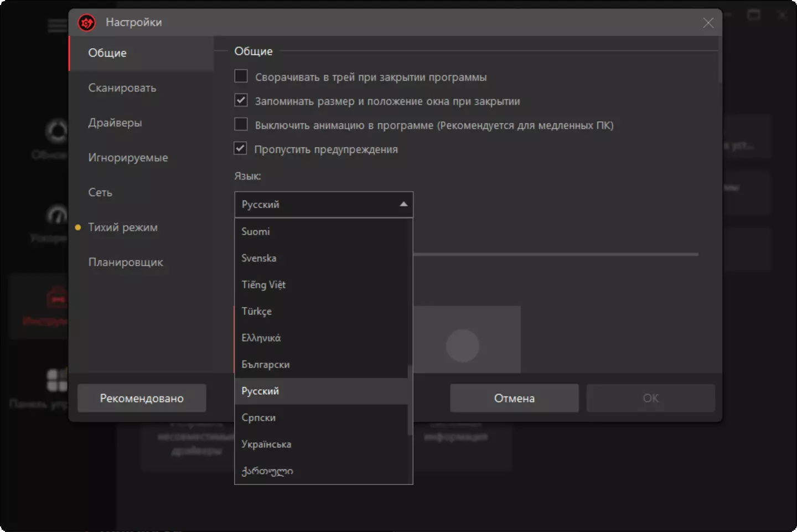Pick Українська from the language list
Viewport: 797px width, 532px height.
pos(266,444)
